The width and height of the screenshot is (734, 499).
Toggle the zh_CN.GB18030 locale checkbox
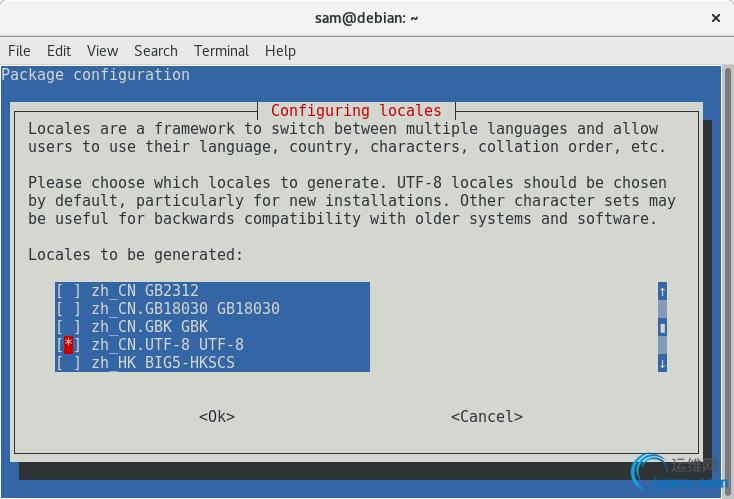pos(68,308)
